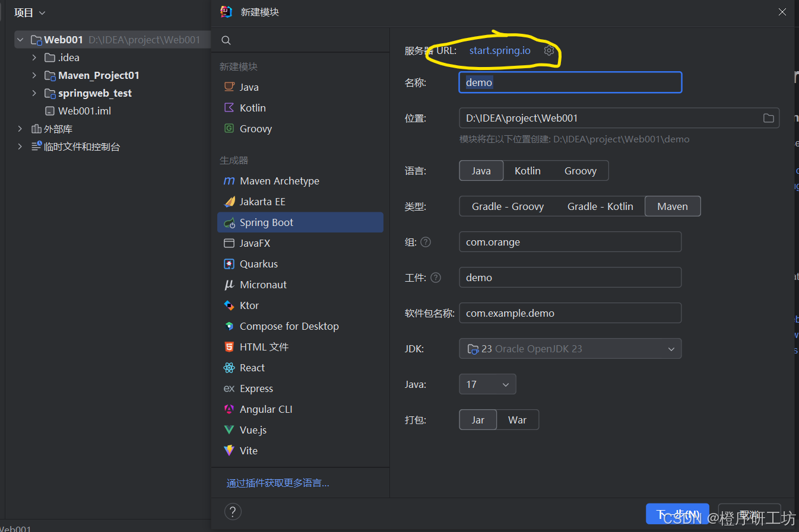Viewport: 799px width, 532px height.
Task: Click the 名称 input field
Action: [570, 82]
